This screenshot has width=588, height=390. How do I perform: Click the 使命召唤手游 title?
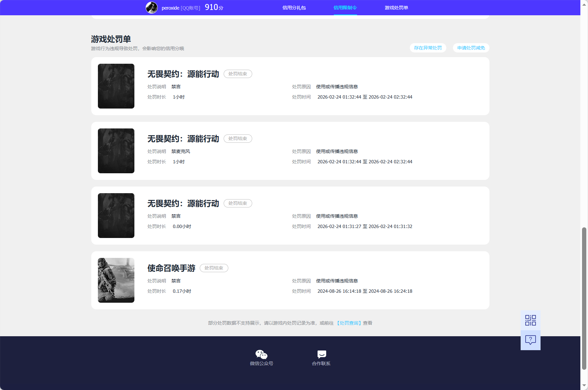pos(171,268)
